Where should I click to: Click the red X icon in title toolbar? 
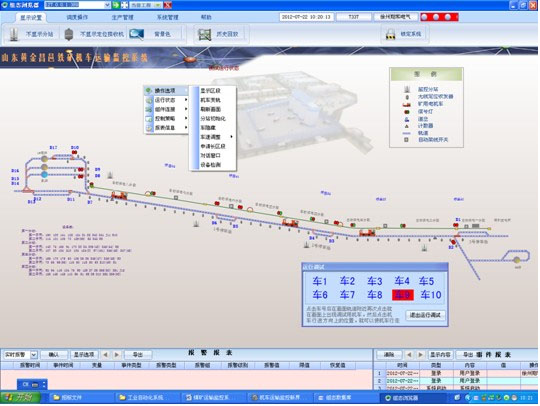tap(167, 5)
